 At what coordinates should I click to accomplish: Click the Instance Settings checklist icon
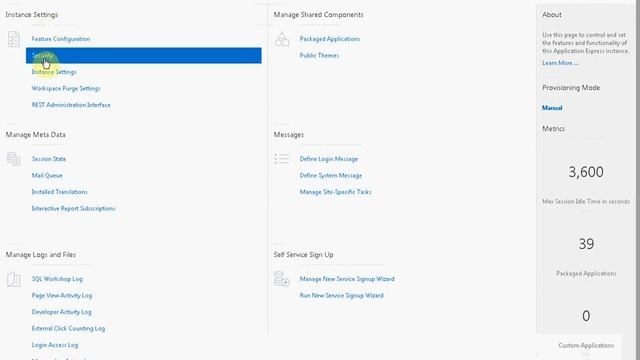[13, 39]
